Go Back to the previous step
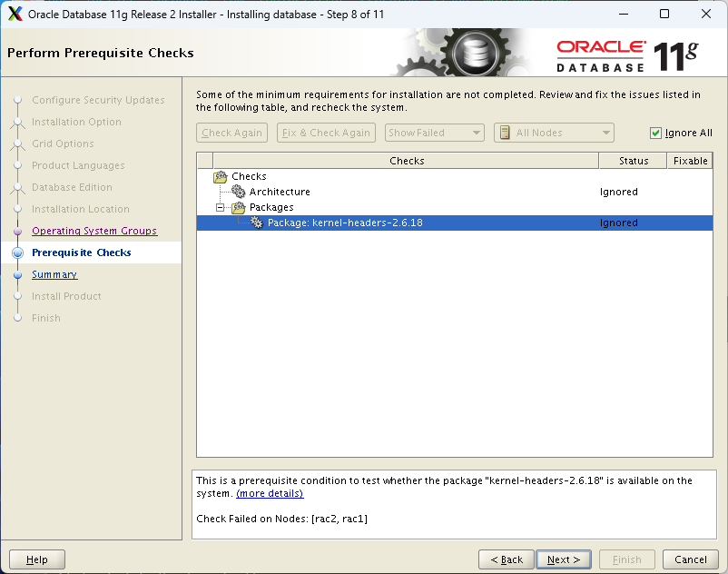The width and height of the screenshot is (728, 574). pos(507,559)
